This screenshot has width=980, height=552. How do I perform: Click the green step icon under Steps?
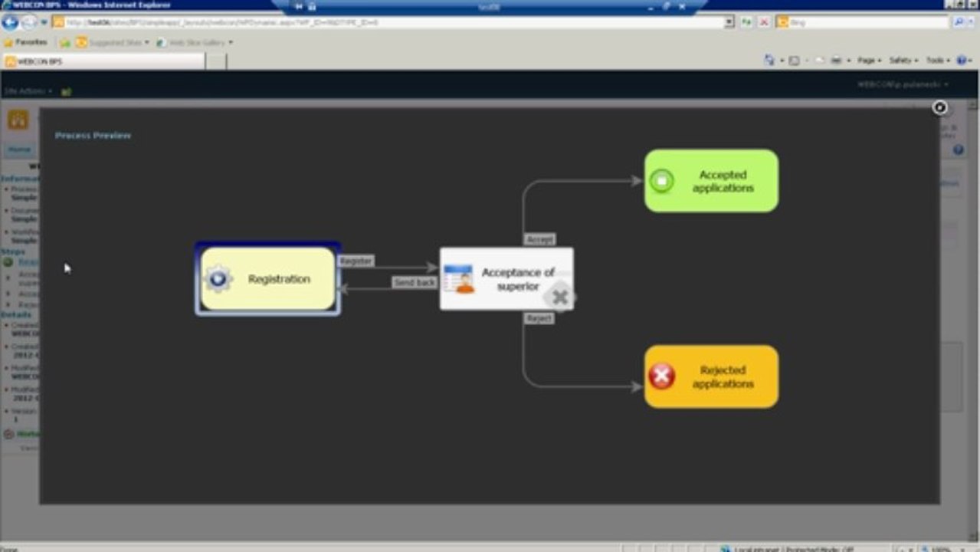pos(8,261)
